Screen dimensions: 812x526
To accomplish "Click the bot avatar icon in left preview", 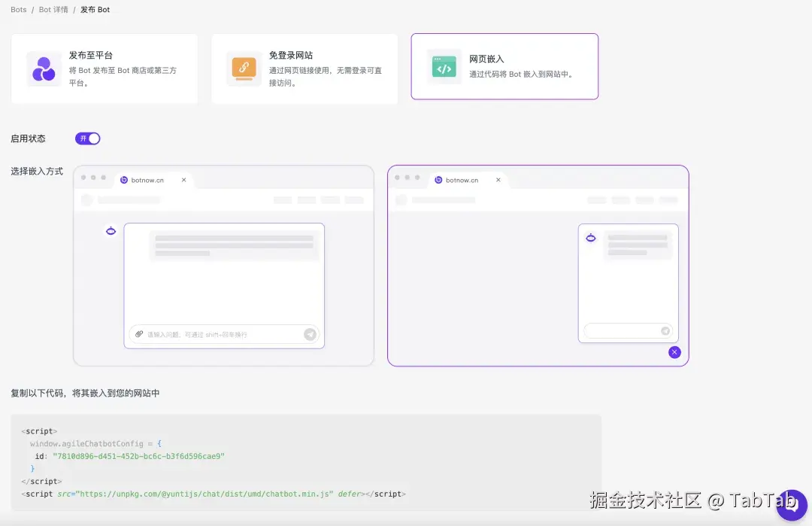I will (111, 231).
